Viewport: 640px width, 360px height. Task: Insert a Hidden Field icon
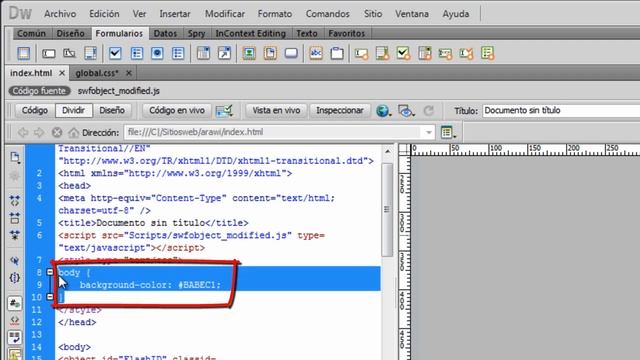pyautogui.click(x=69, y=53)
